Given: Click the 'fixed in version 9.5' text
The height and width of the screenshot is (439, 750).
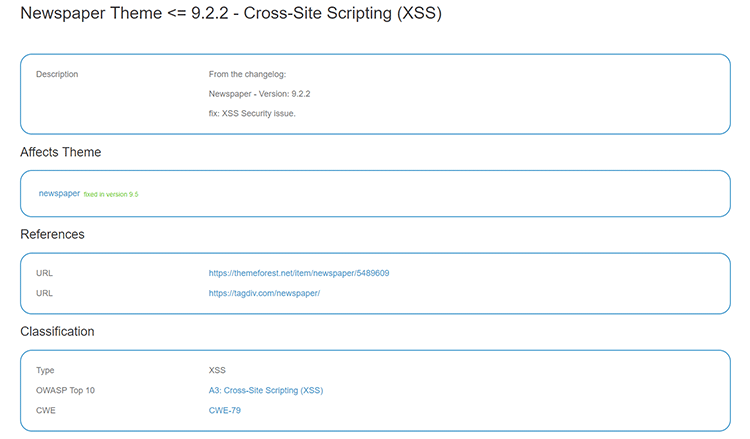Looking at the screenshot, I should pyautogui.click(x=111, y=194).
